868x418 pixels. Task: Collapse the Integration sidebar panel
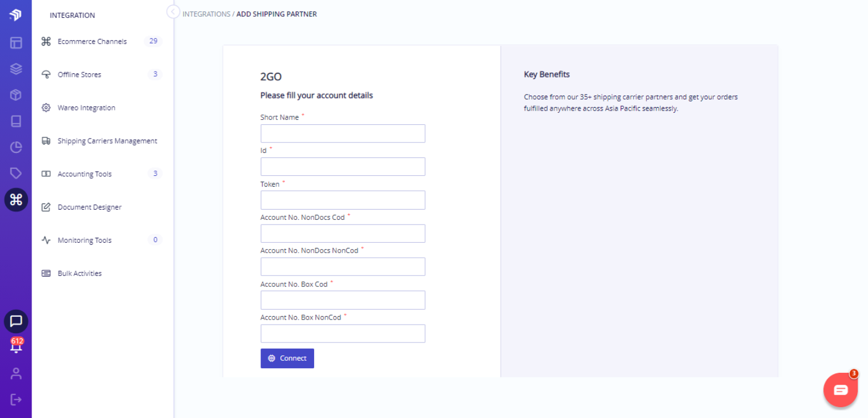[x=173, y=12]
